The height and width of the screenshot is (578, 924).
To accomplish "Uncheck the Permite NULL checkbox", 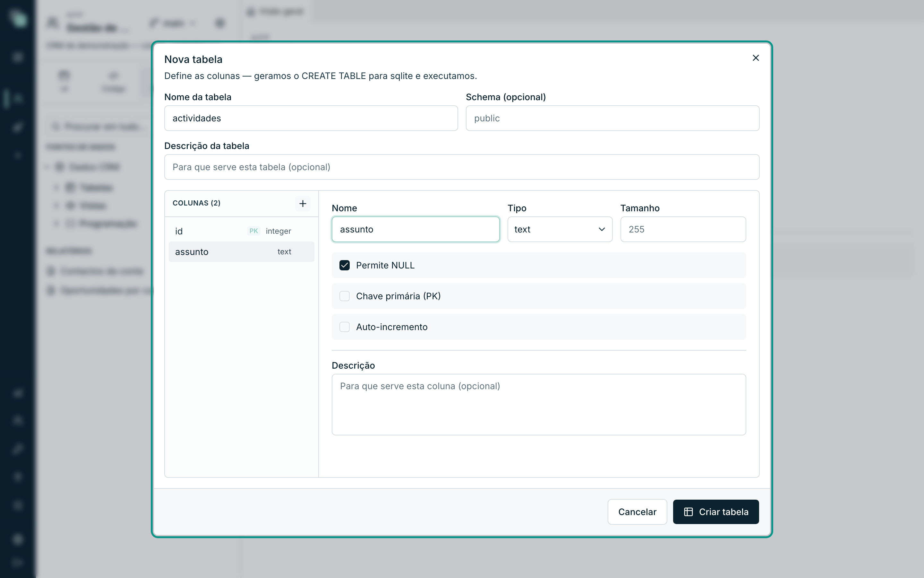I will tap(344, 265).
